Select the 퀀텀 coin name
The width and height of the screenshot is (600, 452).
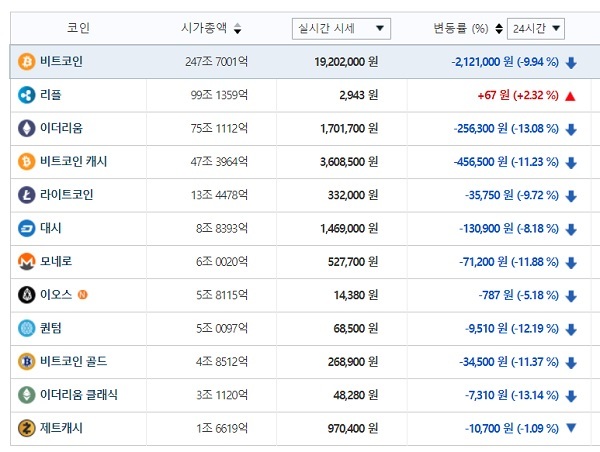click(51, 328)
